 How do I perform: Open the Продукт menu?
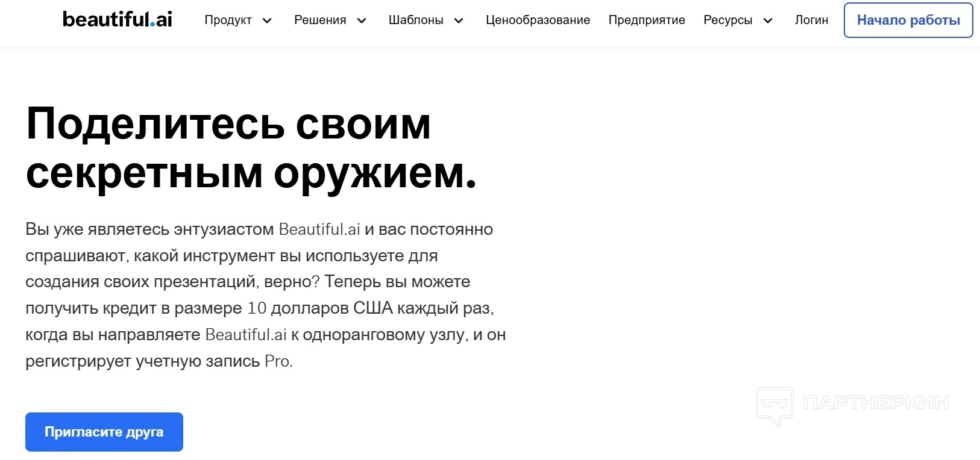pyautogui.click(x=228, y=20)
